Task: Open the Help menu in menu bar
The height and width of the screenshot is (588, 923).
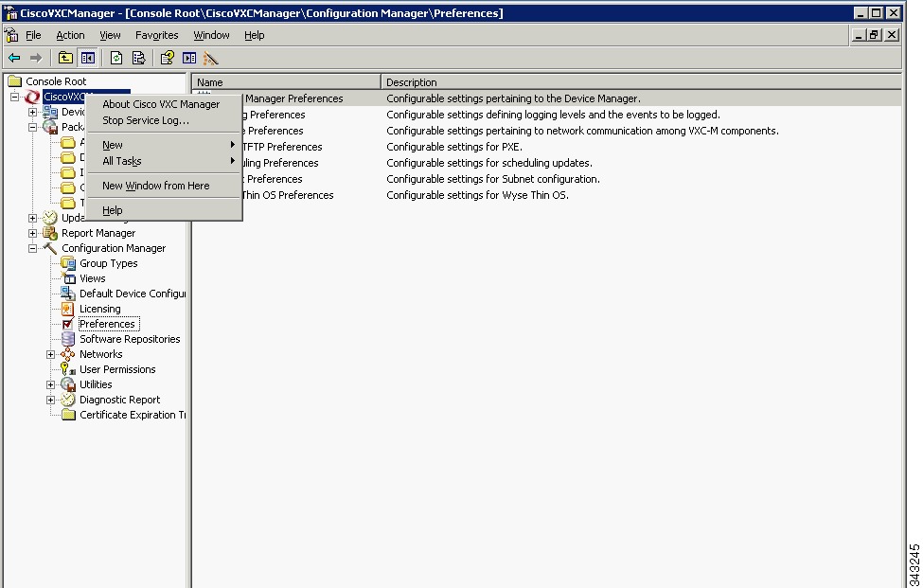Action: pyautogui.click(x=255, y=35)
